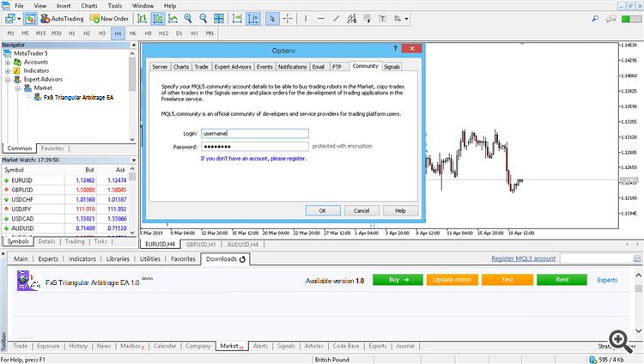
Task: Collapse the Expert Advisors node in Navigator
Action: click(8, 80)
